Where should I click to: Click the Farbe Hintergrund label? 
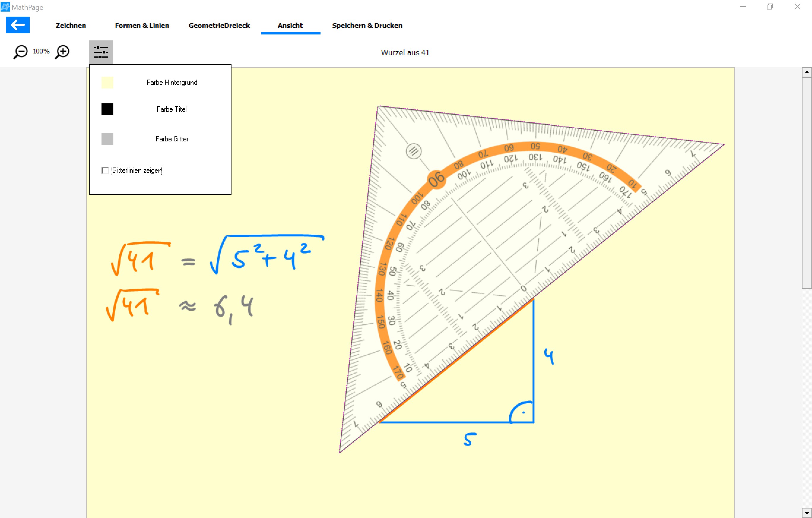point(172,83)
